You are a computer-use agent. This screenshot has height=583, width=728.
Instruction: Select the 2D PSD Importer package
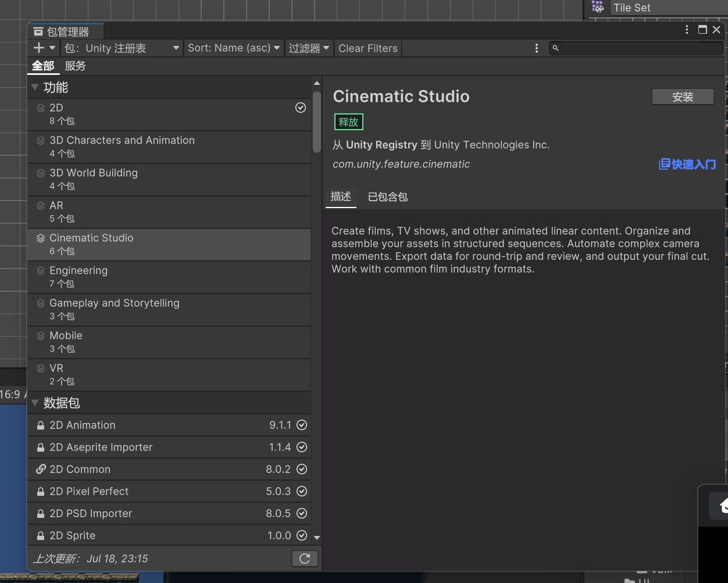169,513
